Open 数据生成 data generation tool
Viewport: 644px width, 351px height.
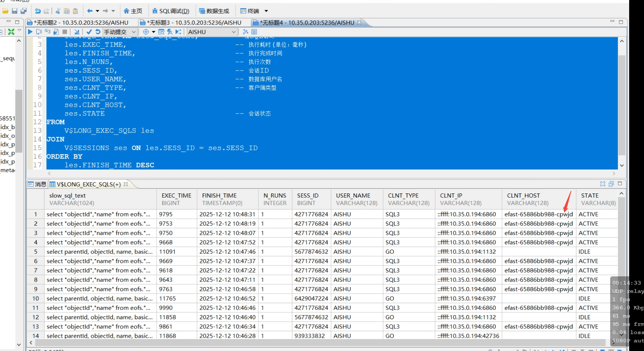point(214,11)
